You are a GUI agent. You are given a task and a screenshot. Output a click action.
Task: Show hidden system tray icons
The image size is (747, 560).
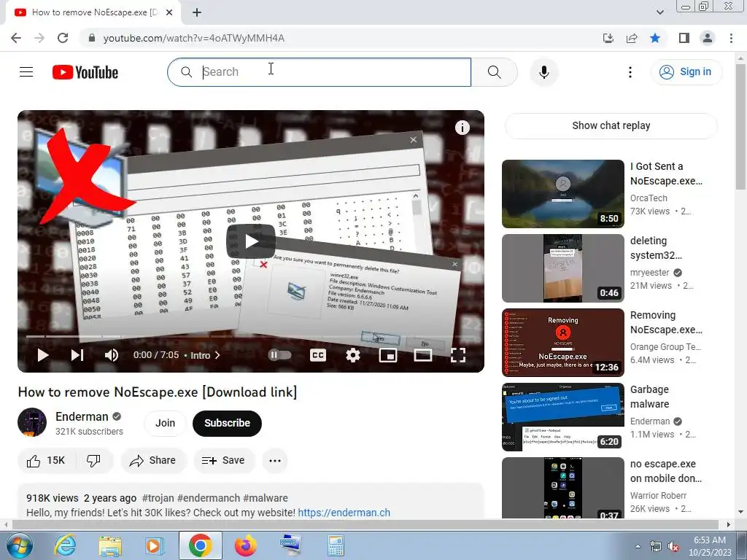[x=638, y=546]
